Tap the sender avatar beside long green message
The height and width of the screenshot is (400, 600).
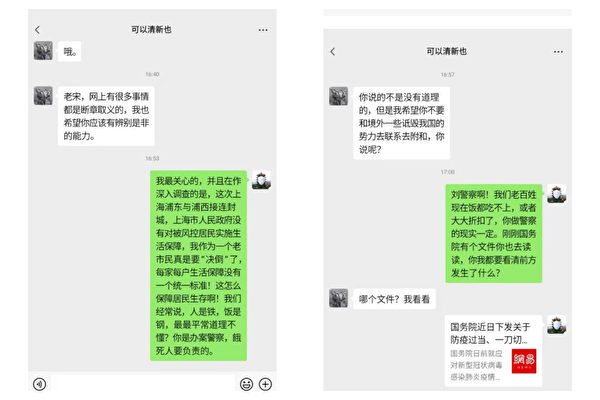click(x=261, y=180)
